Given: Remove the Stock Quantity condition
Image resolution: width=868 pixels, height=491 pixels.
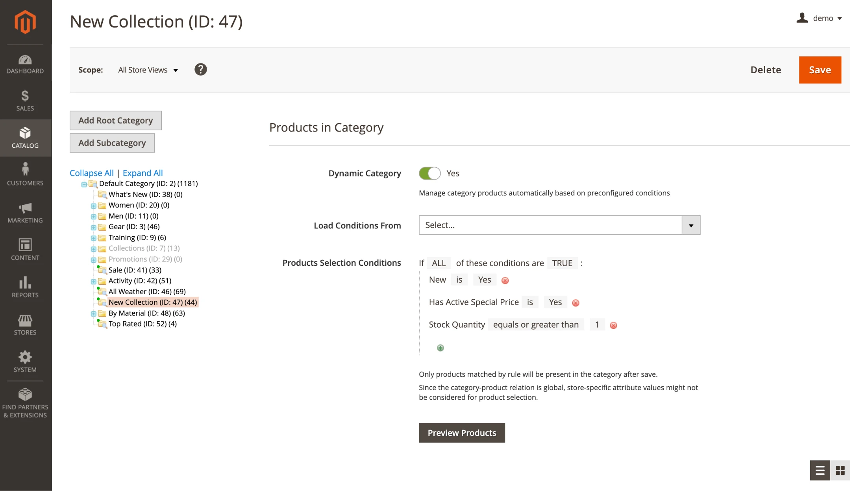Looking at the screenshot, I should click(x=613, y=324).
